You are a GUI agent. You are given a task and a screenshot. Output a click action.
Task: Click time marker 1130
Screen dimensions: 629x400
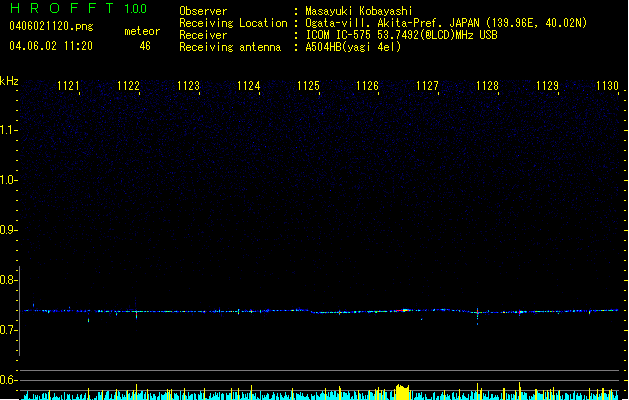pos(607,86)
